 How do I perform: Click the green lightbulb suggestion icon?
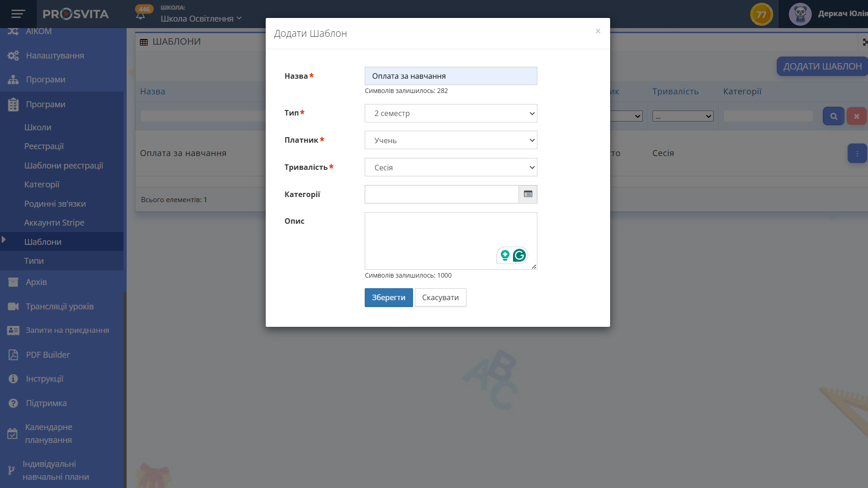505,255
